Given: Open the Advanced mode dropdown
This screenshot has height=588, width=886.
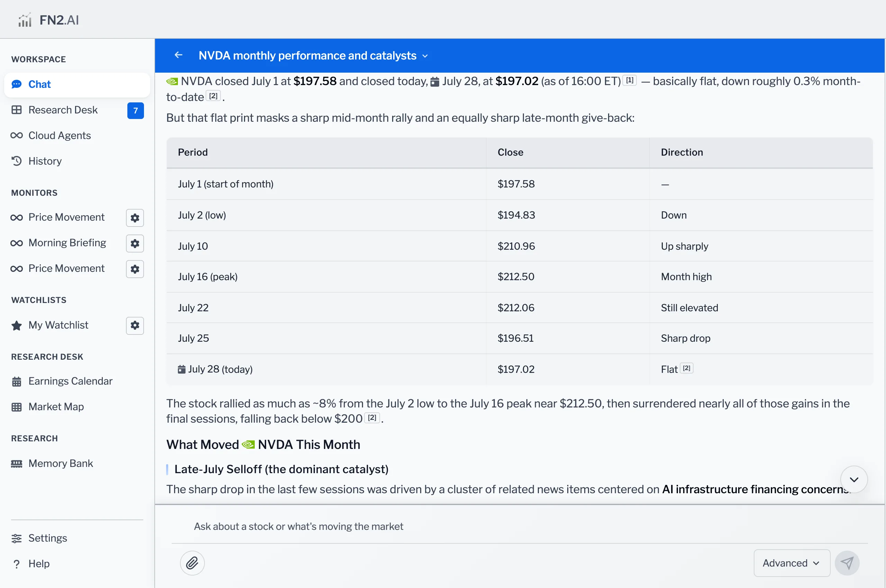Looking at the screenshot, I should (x=792, y=563).
